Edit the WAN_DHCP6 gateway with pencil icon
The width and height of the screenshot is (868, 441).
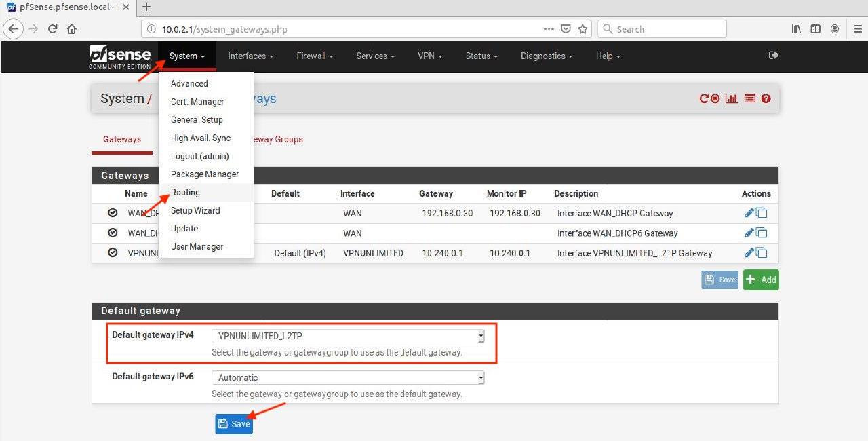pos(749,233)
